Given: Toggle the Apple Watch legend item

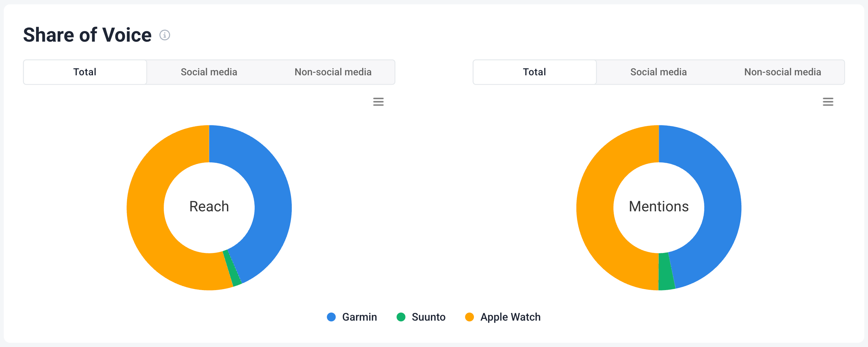Looking at the screenshot, I should point(503,317).
